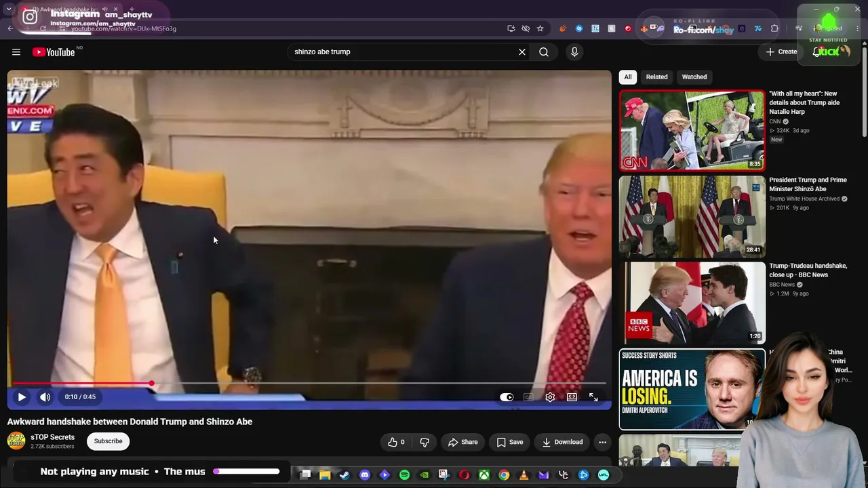Select the 'Related' filter chip
The image size is (868, 488).
tap(656, 77)
